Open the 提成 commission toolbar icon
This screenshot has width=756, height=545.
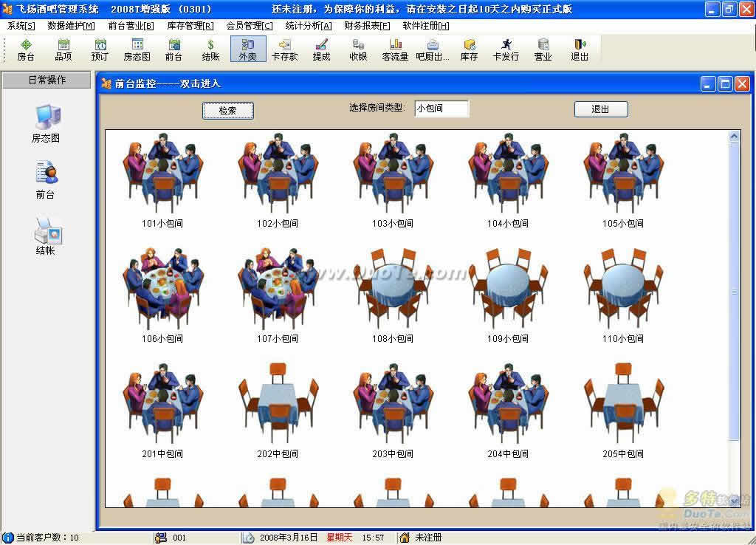coord(322,49)
